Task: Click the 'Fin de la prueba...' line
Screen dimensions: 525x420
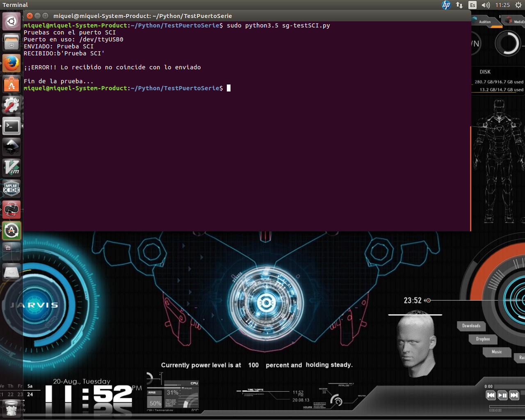Action: click(59, 81)
